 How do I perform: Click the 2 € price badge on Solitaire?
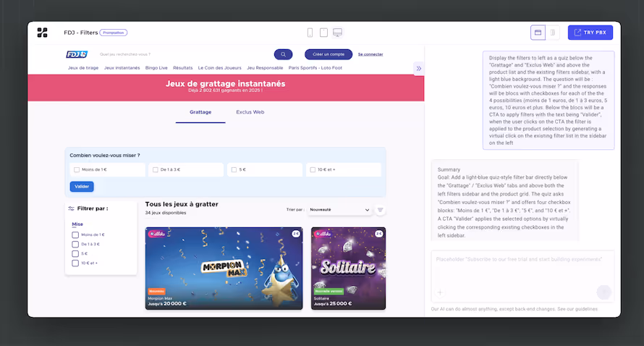[379, 234]
